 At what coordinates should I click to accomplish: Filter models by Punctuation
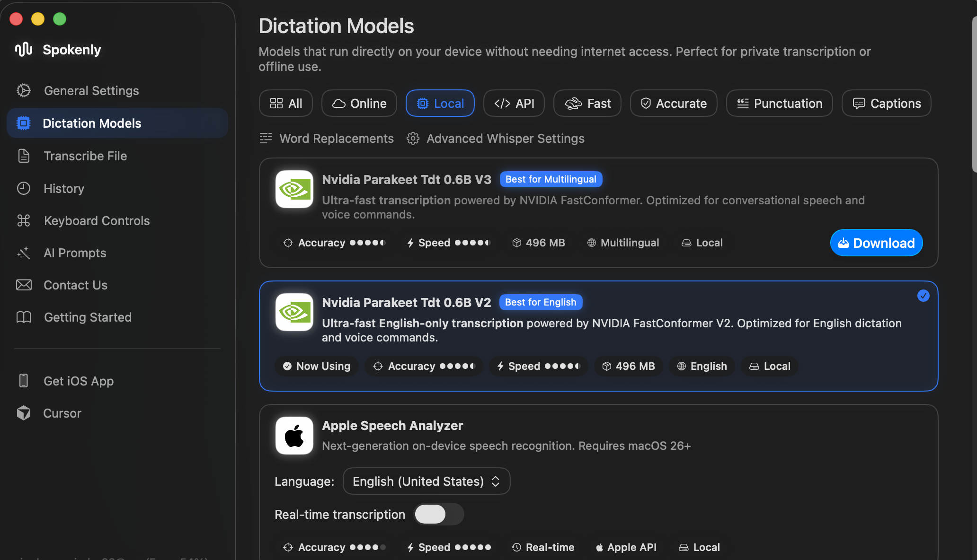(780, 104)
